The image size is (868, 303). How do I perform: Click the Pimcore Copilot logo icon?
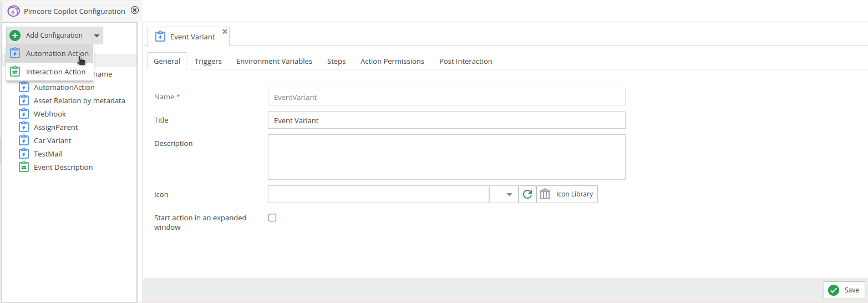coord(14,11)
